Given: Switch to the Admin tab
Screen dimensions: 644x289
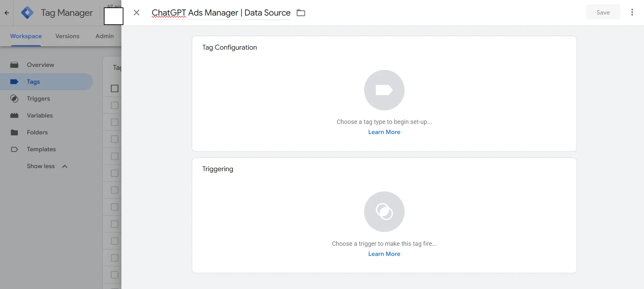Looking at the screenshot, I should [x=105, y=36].
